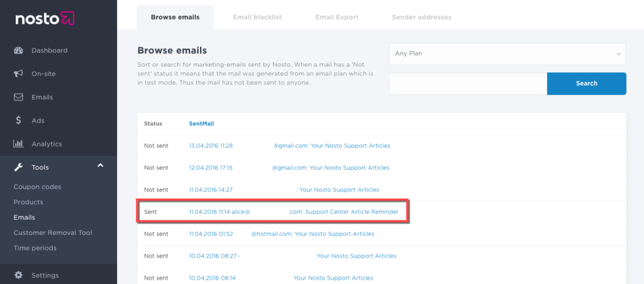644x284 pixels.
Task: Click the Analytics bar chart icon
Action: 18,144
